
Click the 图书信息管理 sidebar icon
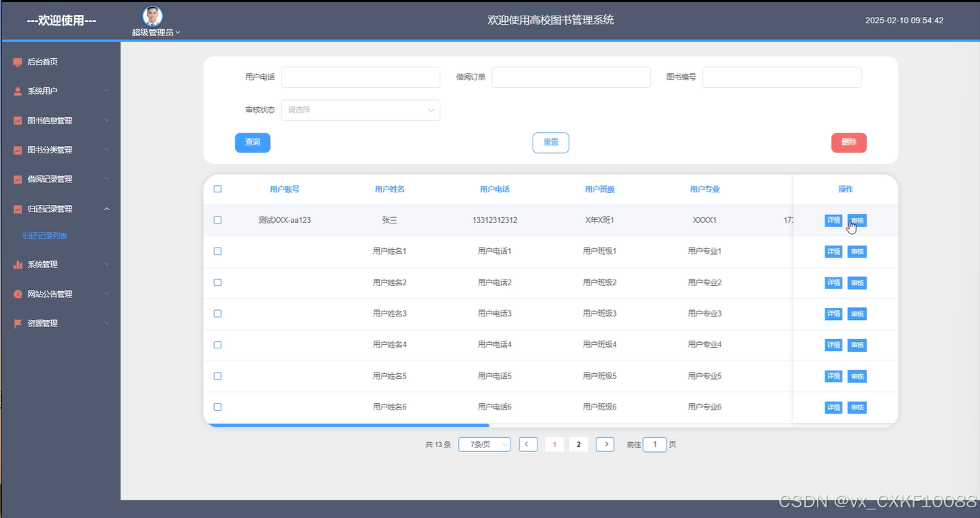[x=18, y=121]
